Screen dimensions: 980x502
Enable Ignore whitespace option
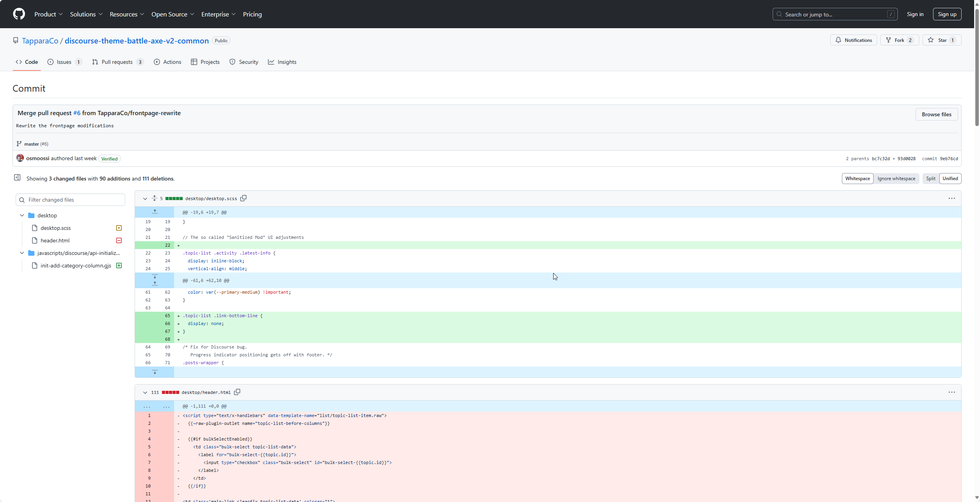tap(896, 179)
